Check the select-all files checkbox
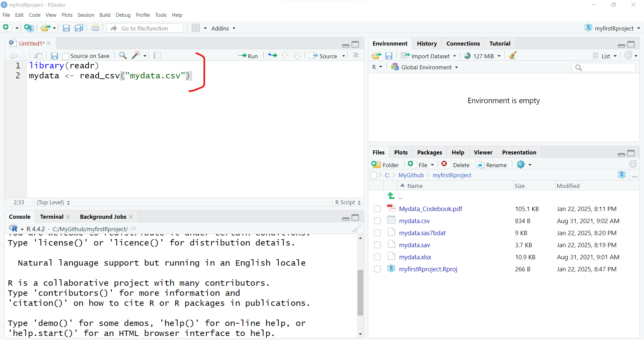Image resolution: width=644 pixels, height=340 pixels. (374, 175)
